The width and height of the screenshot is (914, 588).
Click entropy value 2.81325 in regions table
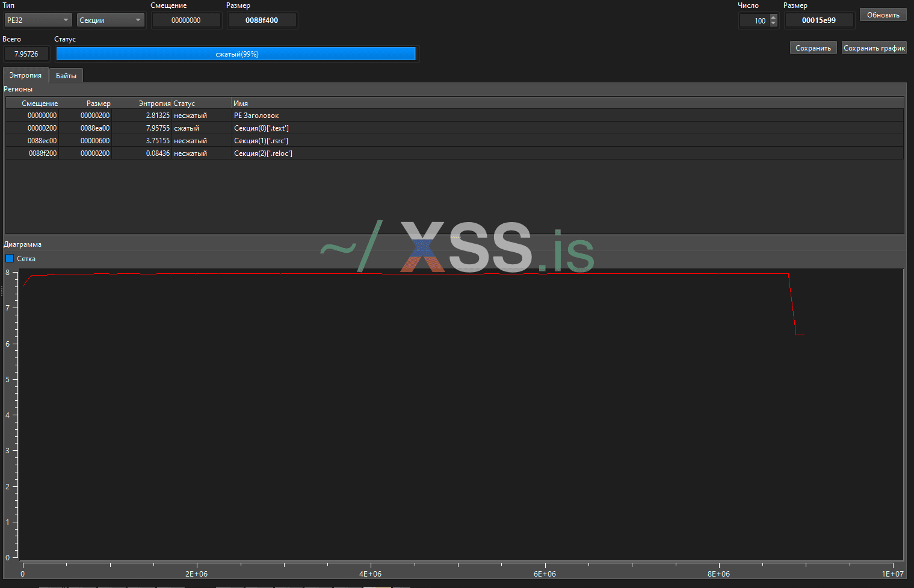158,116
